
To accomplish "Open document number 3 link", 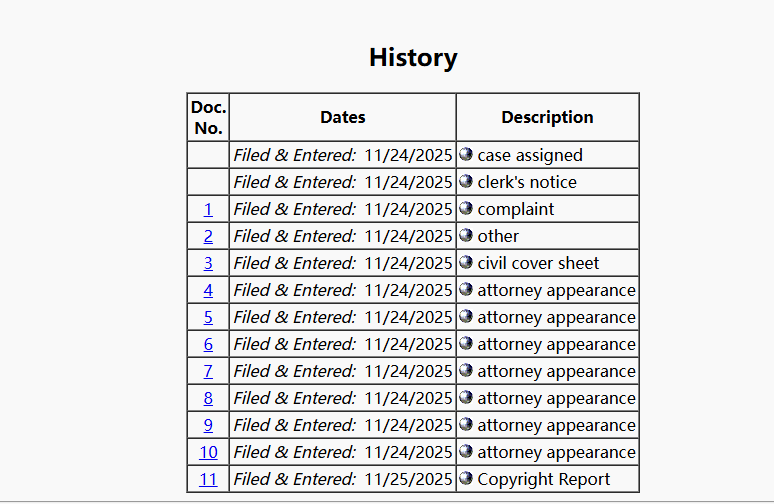I will pos(208,264).
